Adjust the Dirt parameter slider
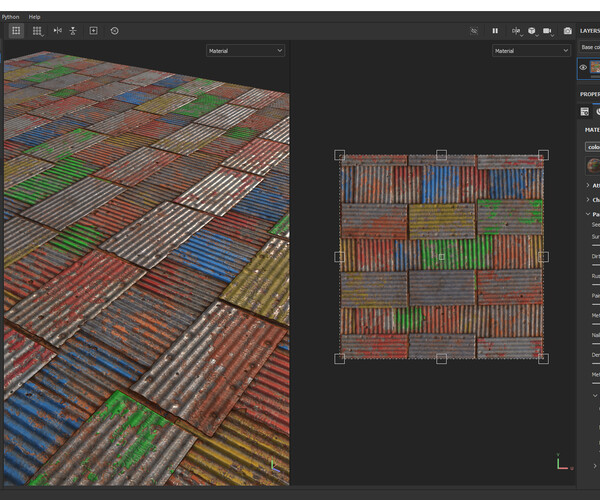 pyautogui.click(x=596, y=265)
